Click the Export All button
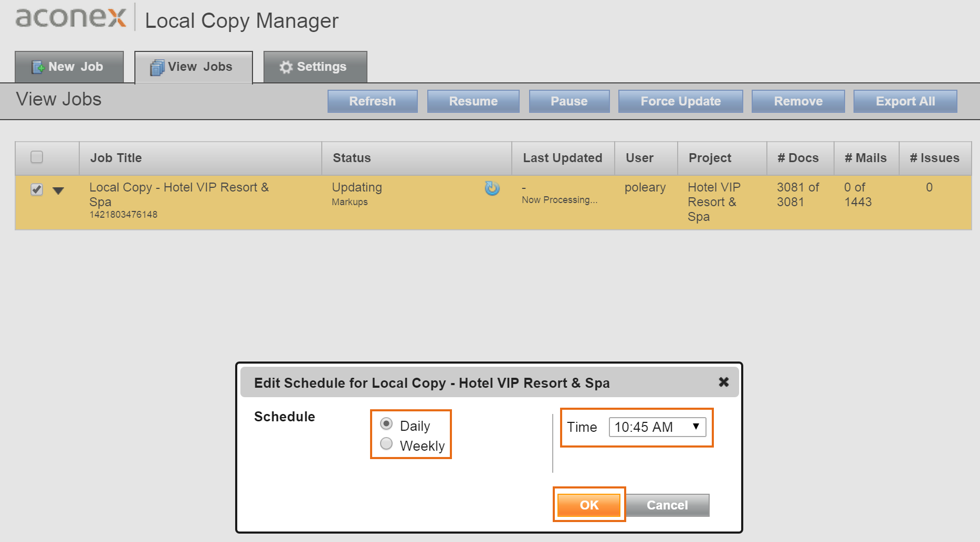Viewport: 980px width, 542px height. click(x=905, y=101)
